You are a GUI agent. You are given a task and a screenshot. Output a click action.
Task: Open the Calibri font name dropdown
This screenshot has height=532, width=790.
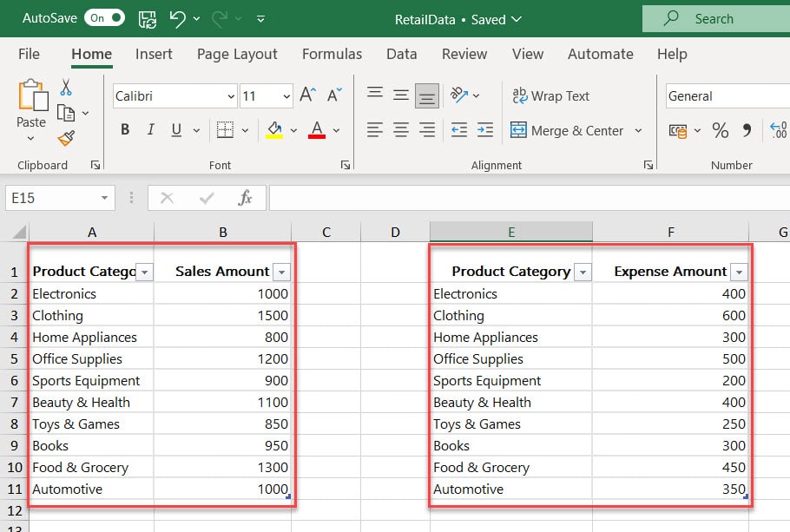point(231,96)
